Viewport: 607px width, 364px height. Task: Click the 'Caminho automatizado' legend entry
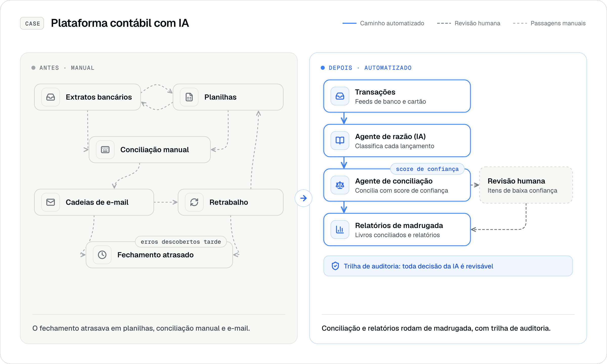pyautogui.click(x=383, y=23)
